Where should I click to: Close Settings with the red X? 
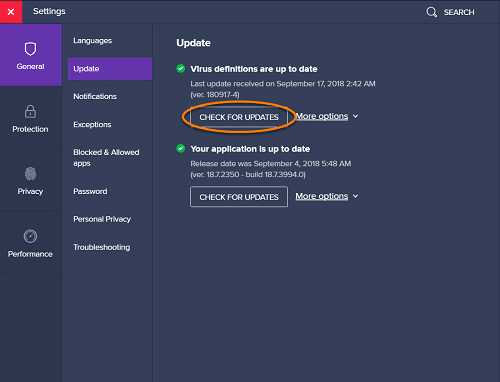click(x=11, y=12)
